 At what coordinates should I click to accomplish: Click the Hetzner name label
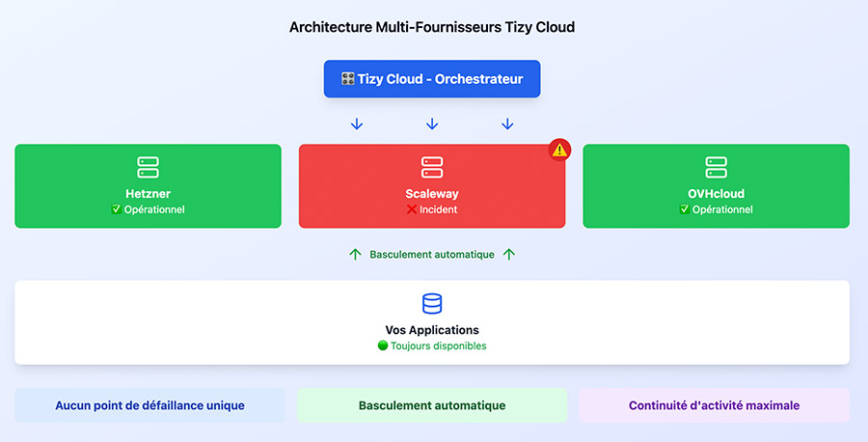pyautogui.click(x=148, y=194)
